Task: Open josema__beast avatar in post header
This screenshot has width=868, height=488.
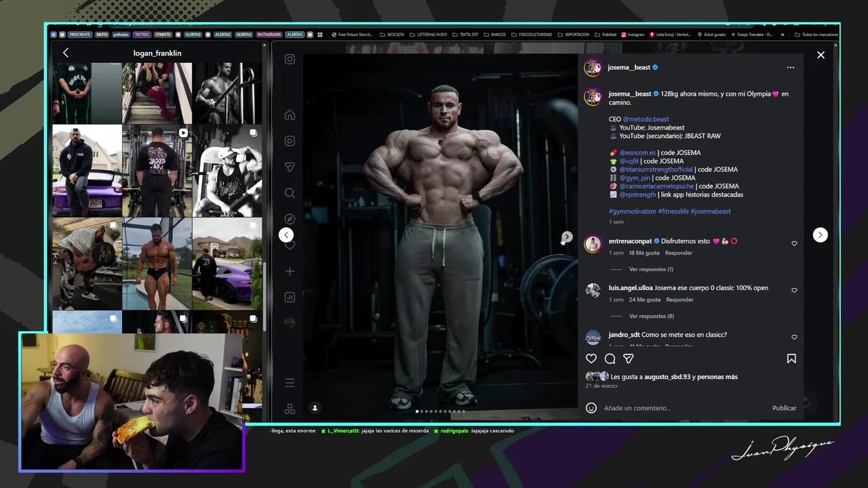Action: point(593,67)
